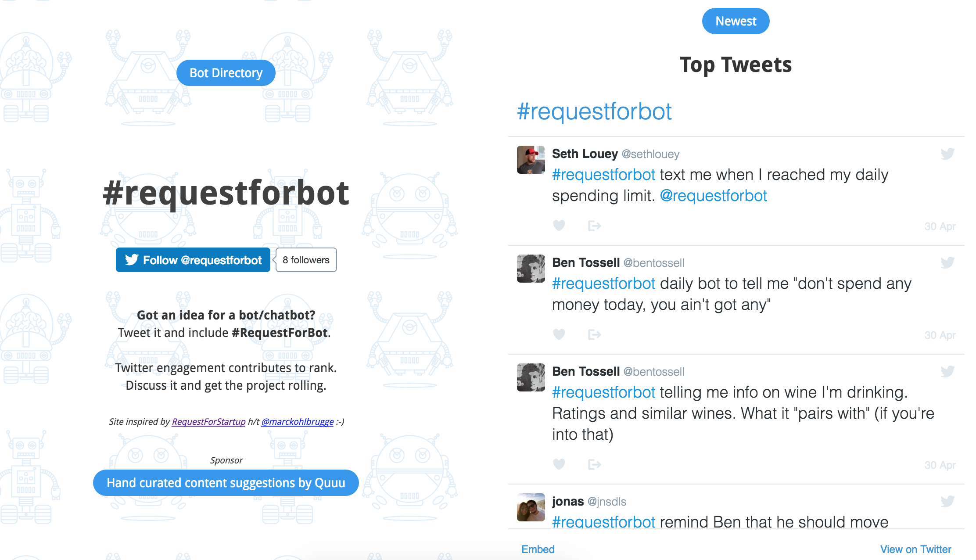Click the Twitter bird icon on Ben Tossell's money tweet
This screenshot has height=560, width=976.
(x=947, y=262)
